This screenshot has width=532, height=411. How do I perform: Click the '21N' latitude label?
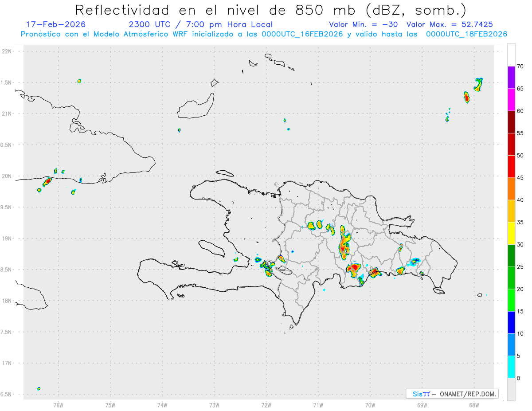click(x=8, y=114)
